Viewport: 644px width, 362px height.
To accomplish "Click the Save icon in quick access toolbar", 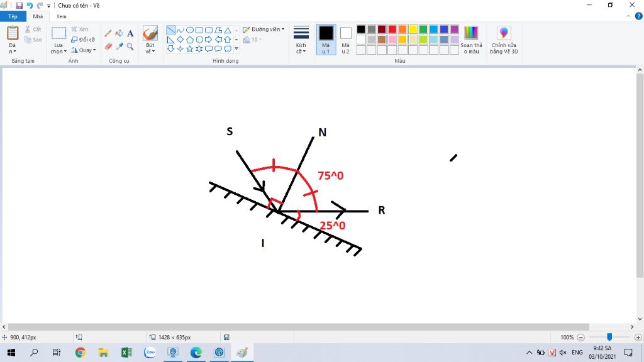I will pyautogui.click(x=19, y=5).
